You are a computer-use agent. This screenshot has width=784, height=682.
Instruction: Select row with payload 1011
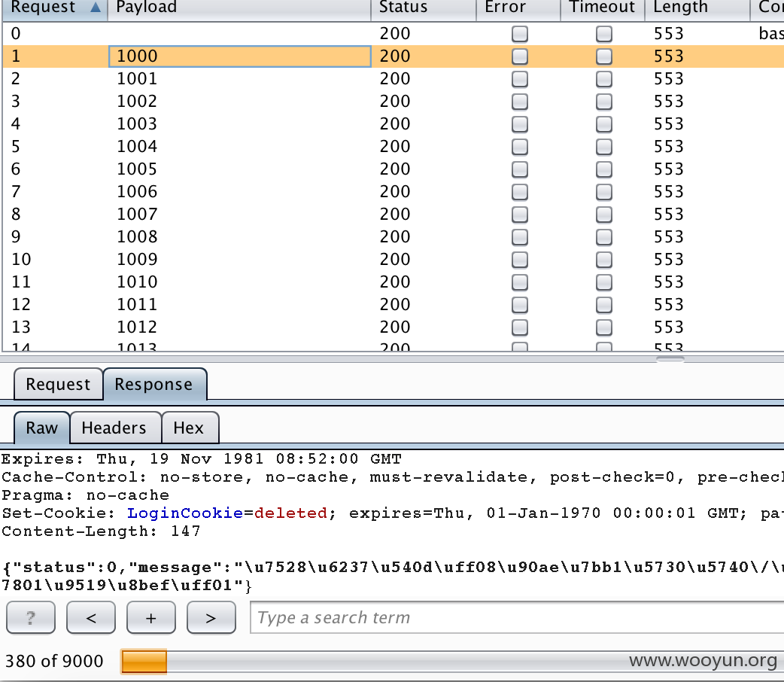(x=393, y=304)
